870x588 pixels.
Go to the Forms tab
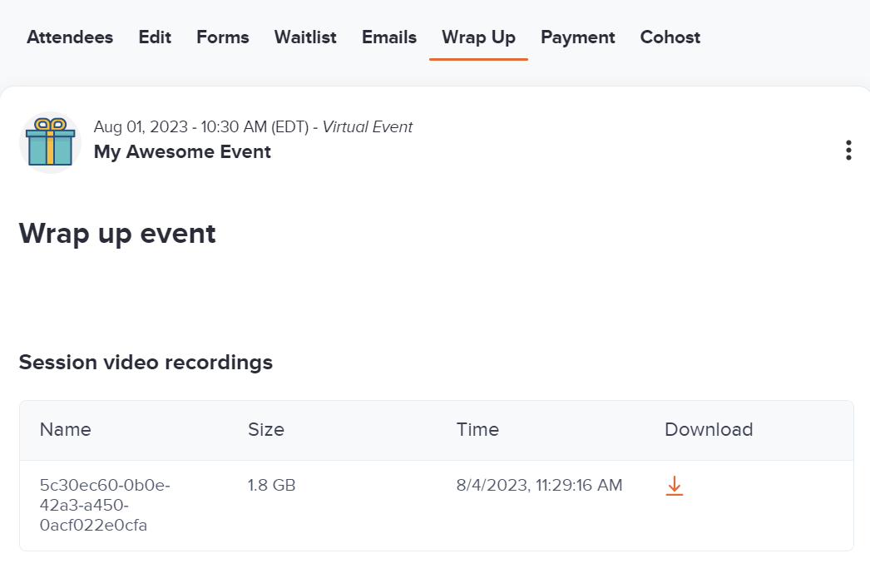222,37
